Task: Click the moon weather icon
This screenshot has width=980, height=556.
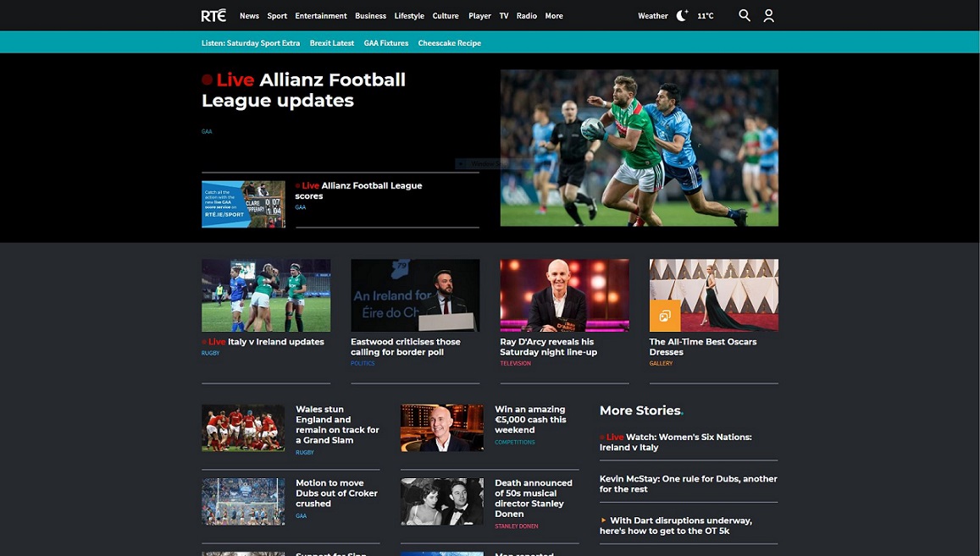Action: tap(682, 15)
